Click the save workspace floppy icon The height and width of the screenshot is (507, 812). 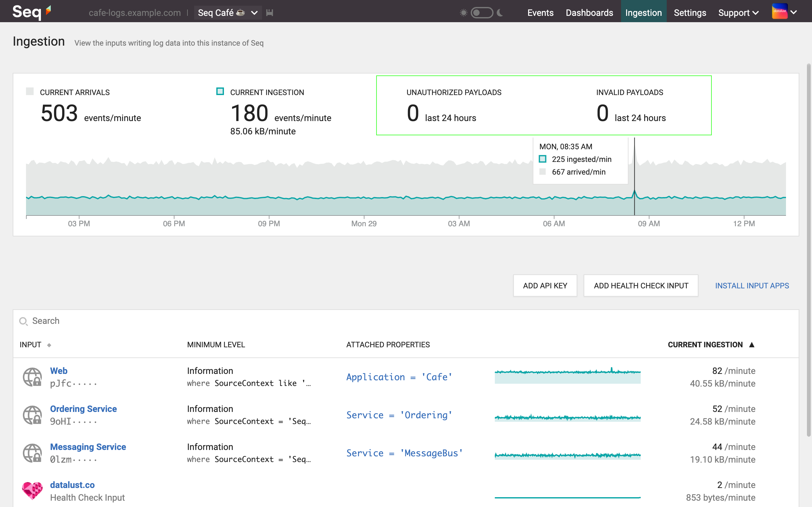269,13
